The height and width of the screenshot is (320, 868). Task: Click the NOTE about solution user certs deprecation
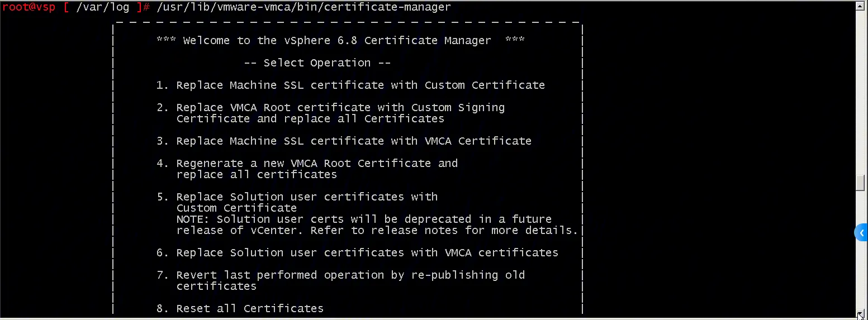click(364, 219)
